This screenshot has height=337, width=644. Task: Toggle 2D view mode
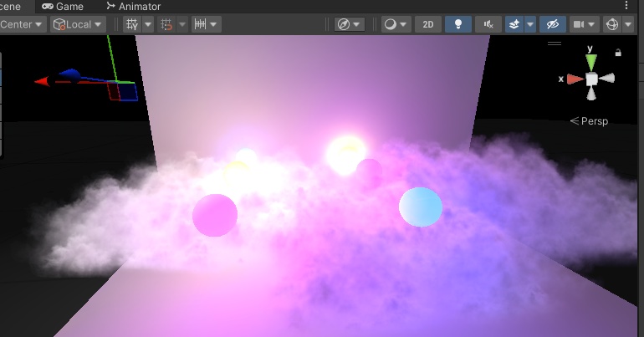pos(428,24)
